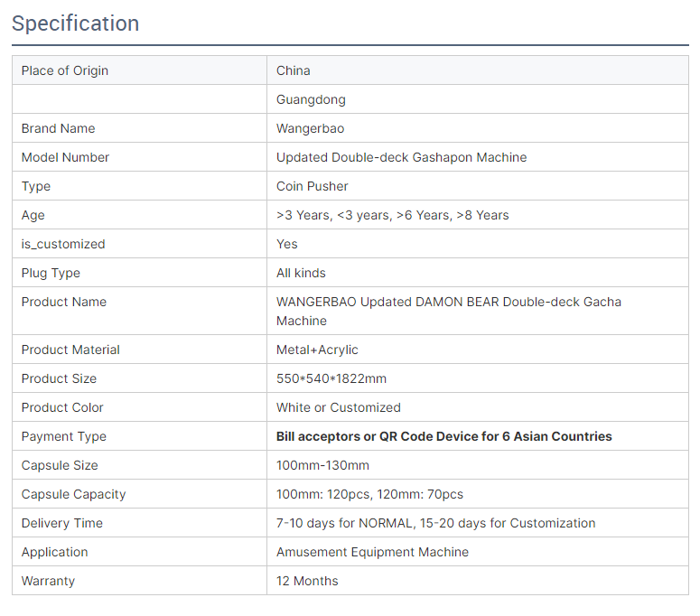This screenshot has height=616, width=700.
Task: Click the 'Coin Pusher' value
Action: [312, 186]
